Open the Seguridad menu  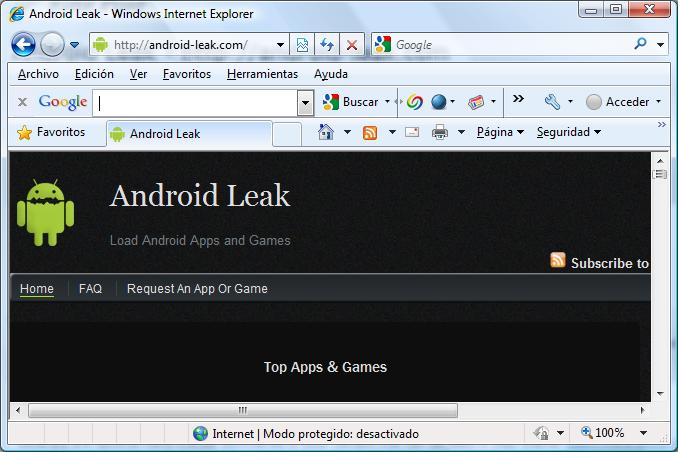(x=569, y=132)
